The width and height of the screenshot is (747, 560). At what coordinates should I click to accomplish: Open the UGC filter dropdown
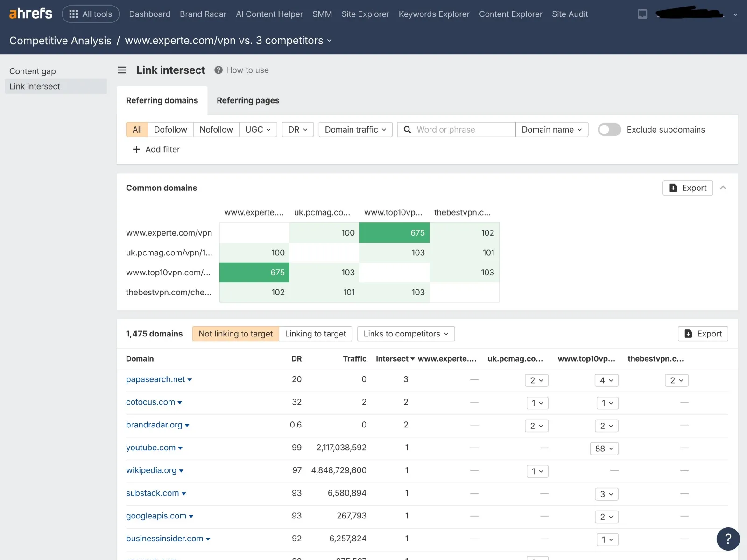258,129
